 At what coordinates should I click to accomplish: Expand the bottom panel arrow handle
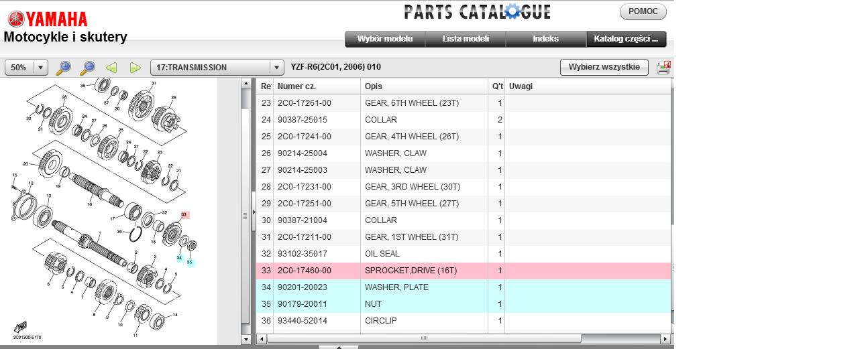pos(338,346)
